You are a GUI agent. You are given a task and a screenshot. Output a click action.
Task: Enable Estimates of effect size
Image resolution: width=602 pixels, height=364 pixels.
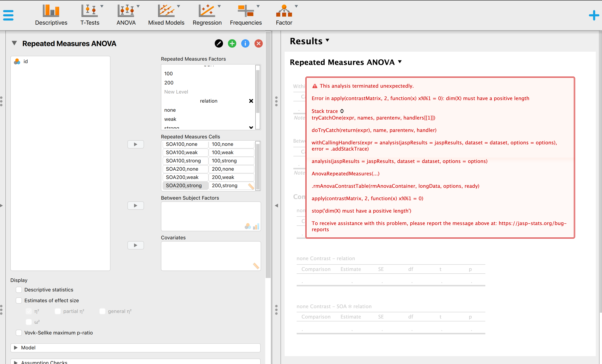pyautogui.click(x=19, y=301)
